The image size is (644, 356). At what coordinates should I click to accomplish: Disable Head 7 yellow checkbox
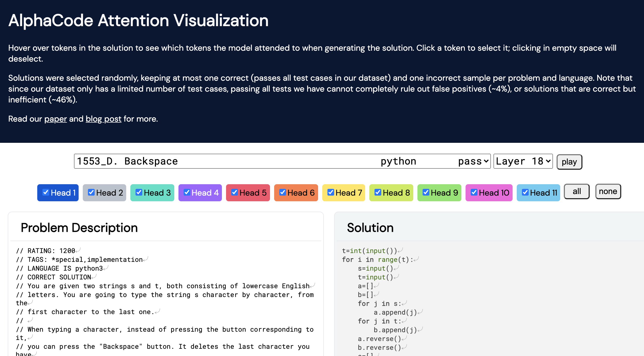[x=331, y=192]
